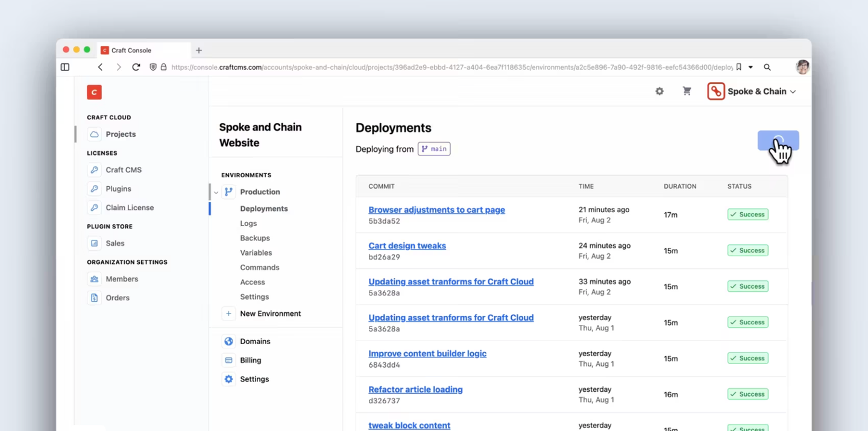Open the Orders page
The image size is (868, 431).
[118, 298]
